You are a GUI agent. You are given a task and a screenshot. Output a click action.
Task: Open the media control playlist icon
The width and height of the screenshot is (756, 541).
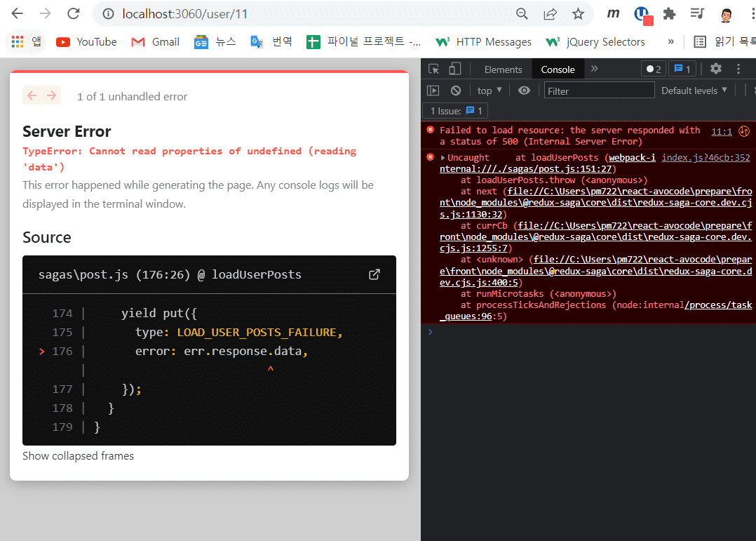(x=697, y=13)
